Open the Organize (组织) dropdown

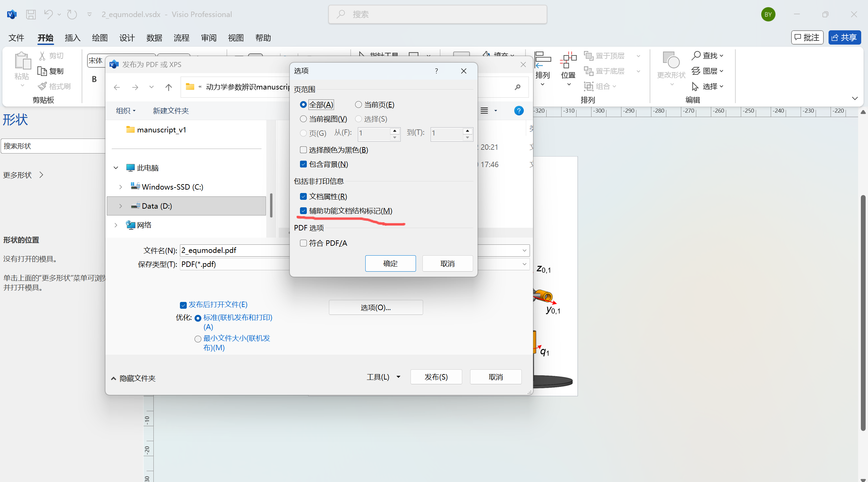click(x=126, y=111)
